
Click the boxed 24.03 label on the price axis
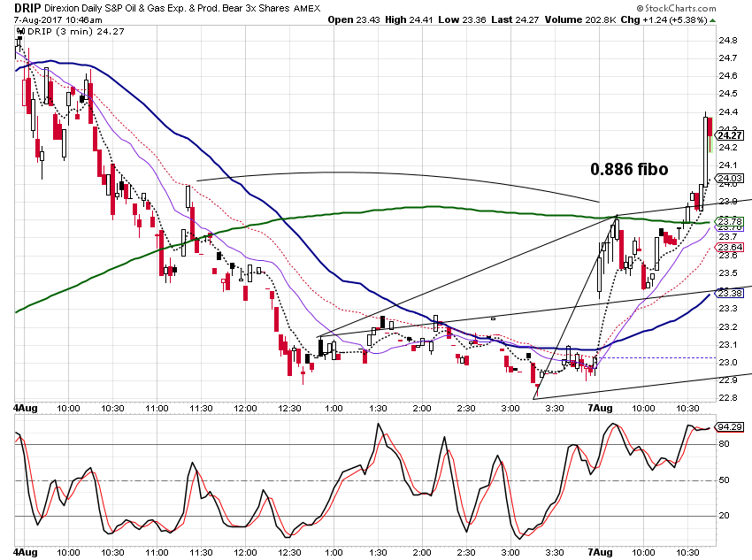click(731, 179)
